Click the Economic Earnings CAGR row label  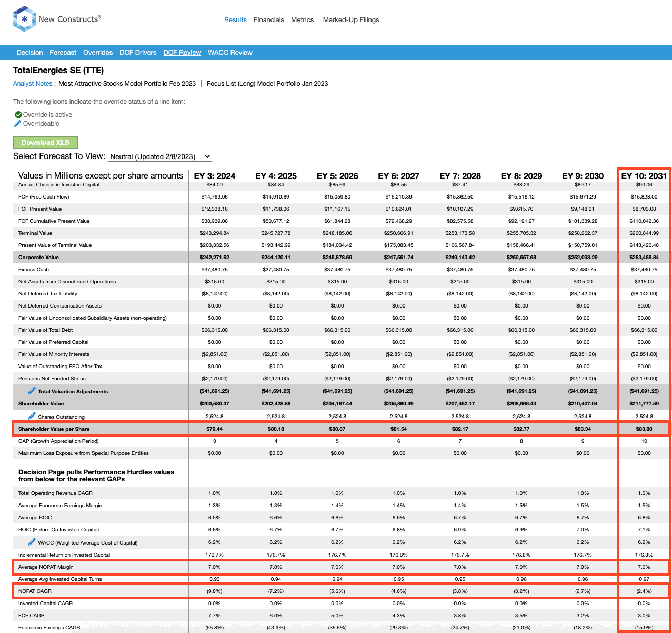(x=49, y=628)
